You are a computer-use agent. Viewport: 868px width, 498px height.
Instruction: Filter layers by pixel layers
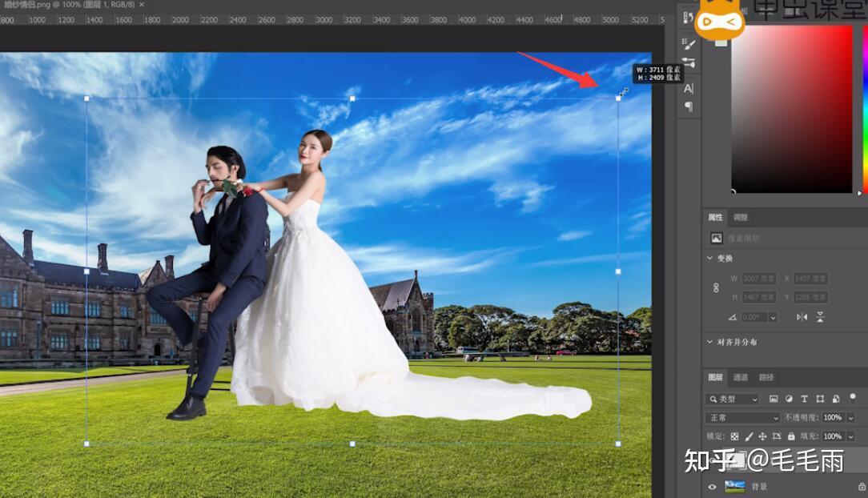click(774, 399)
